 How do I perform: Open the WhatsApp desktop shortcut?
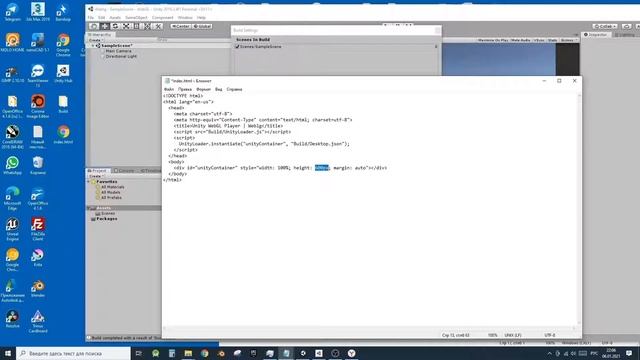point(12,165)
